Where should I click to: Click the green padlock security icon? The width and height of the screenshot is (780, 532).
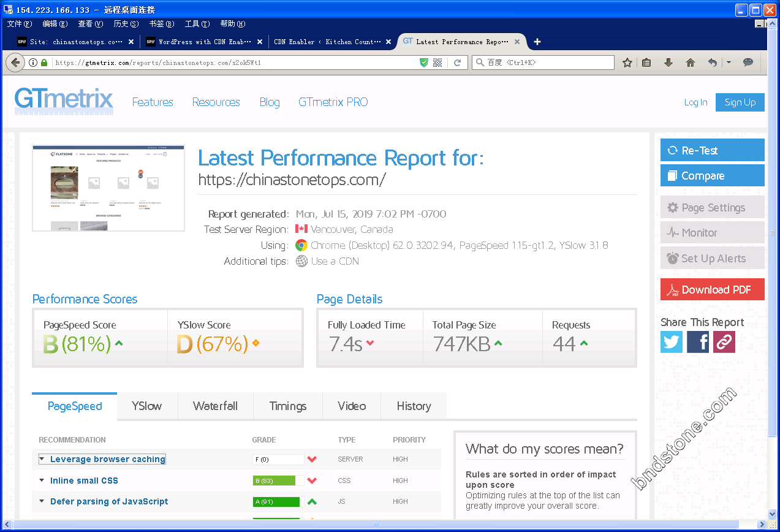44,63
